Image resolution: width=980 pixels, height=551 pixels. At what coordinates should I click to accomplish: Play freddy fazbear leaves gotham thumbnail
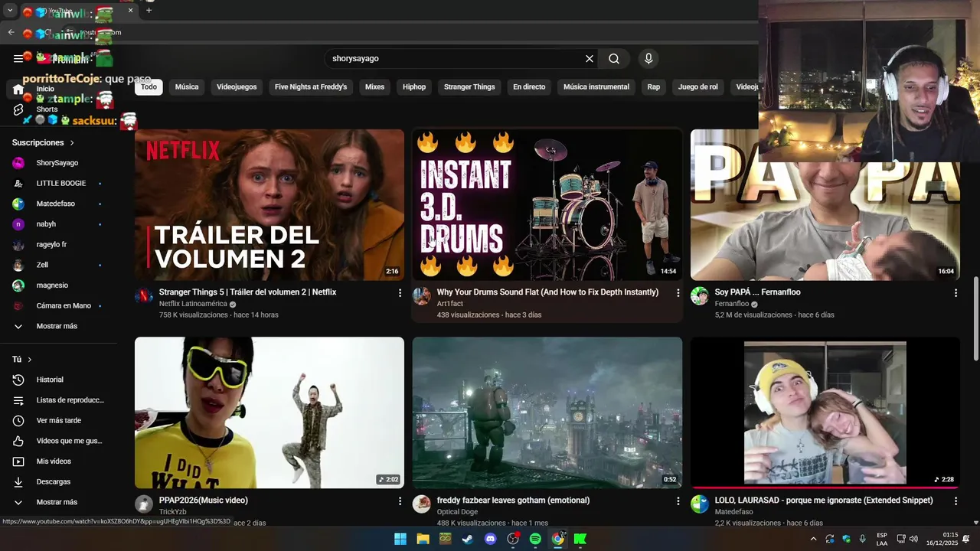(x=547, y=412)
